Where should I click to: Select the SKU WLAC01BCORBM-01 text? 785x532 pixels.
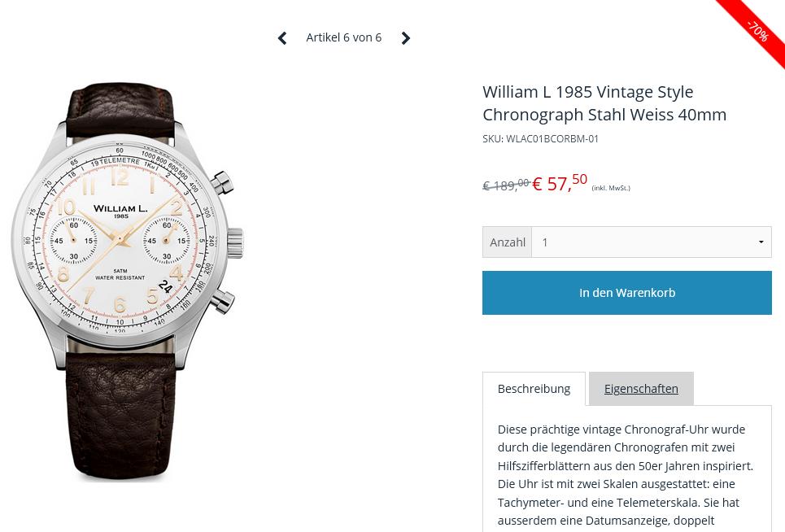pyautogui.click(x=540, y=139)
